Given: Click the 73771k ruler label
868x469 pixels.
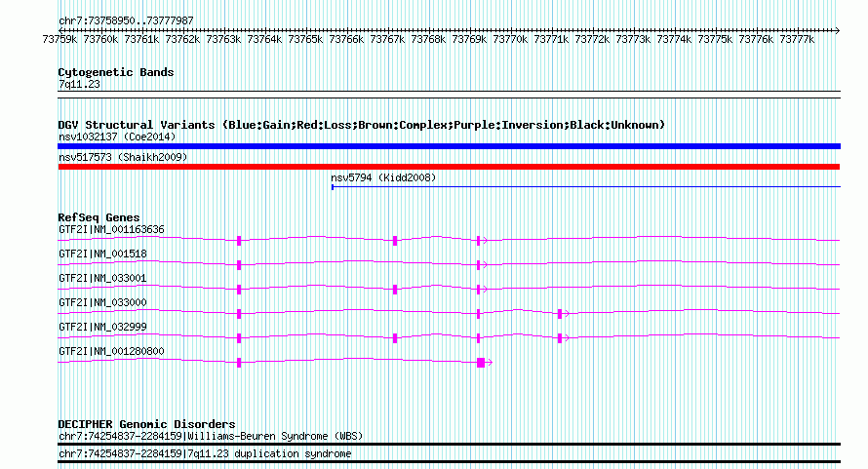Looking at the screenshot, I should (x=551, y=39).
